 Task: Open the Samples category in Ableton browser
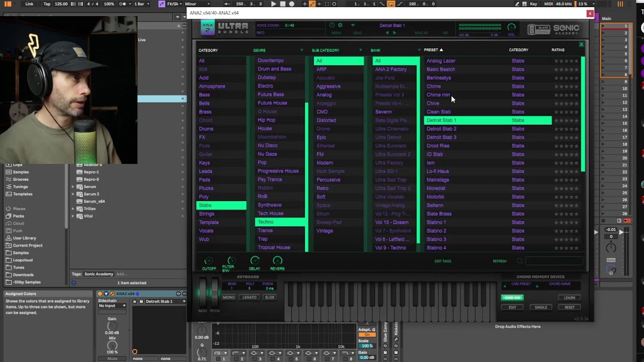click(21, 172)
